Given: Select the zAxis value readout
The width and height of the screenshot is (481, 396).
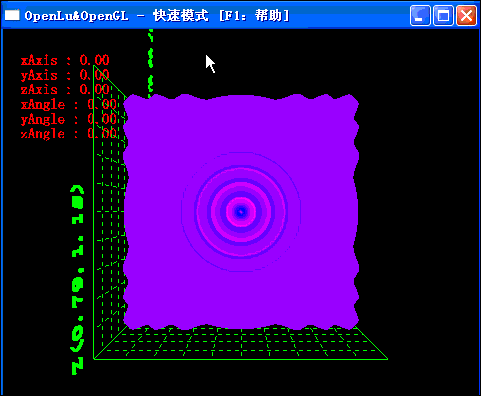Looking at the screenshot, I should (65, 89).
